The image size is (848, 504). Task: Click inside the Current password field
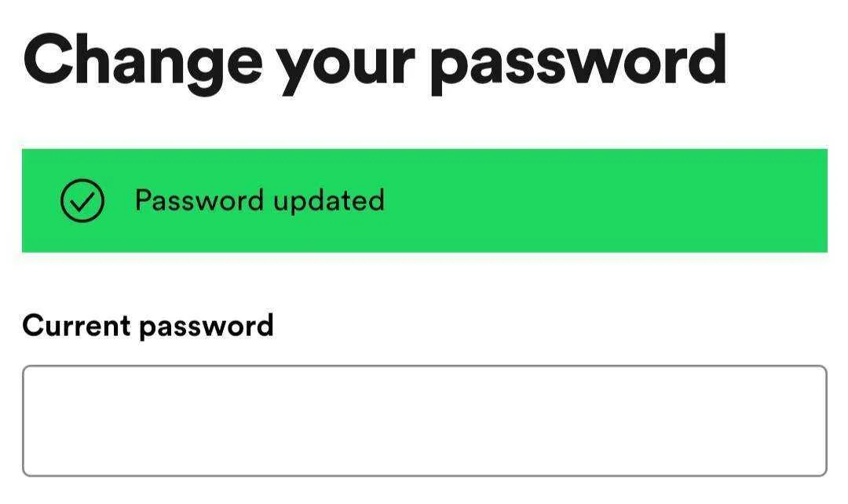[x=425, y=421]
